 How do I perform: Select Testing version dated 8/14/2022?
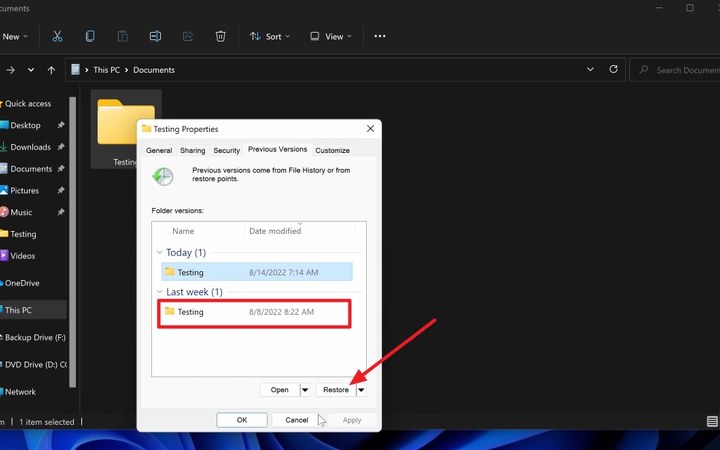257,272
